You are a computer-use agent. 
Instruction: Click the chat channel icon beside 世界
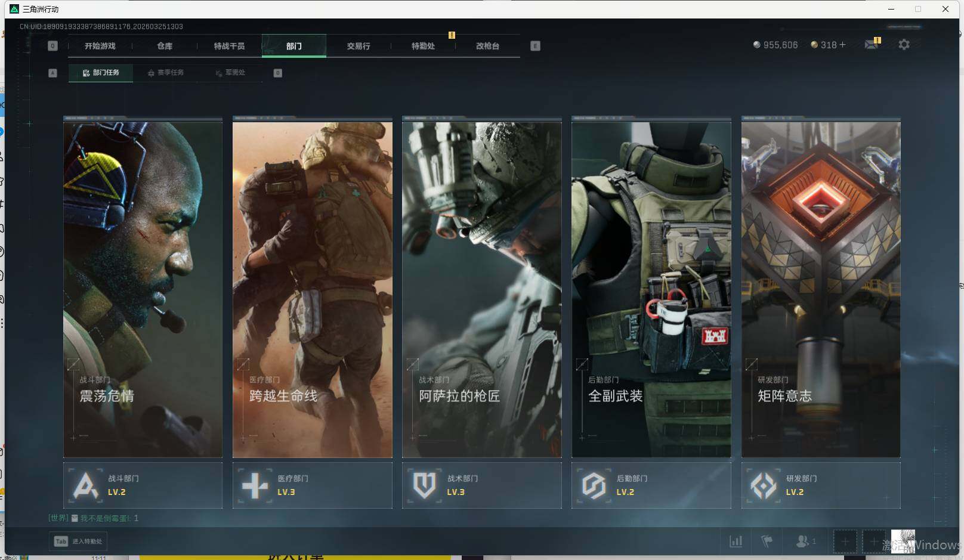(x=75, y=518)
